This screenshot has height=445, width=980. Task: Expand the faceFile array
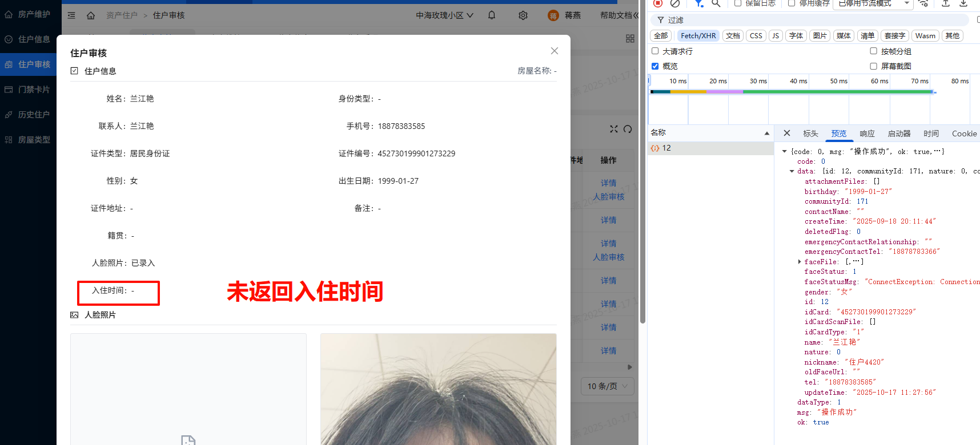pyautogui.click(x=800, y=261)
